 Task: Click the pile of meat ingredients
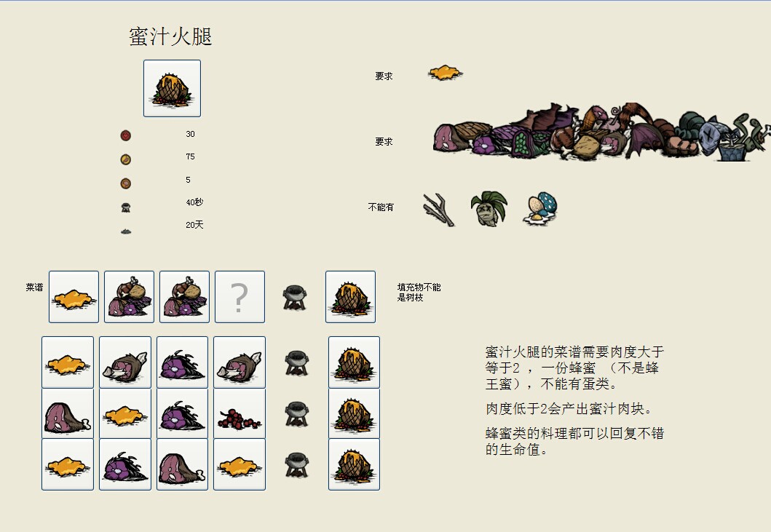click(601, 132)
